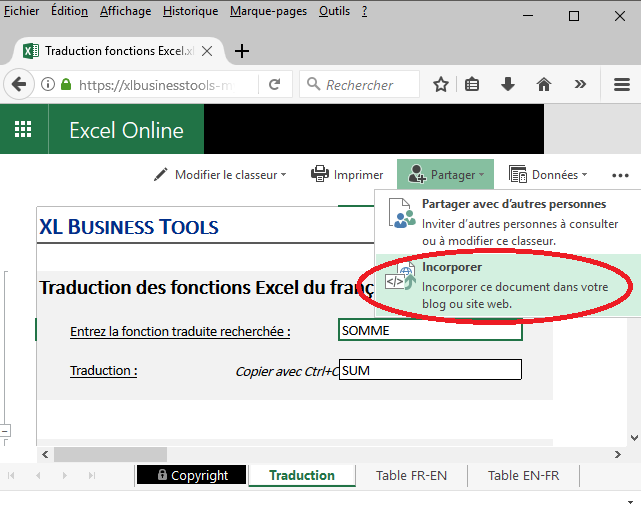Screen dimensions: 641x509
Task: Select Incorporer menu entry
Action: [507, 285]
